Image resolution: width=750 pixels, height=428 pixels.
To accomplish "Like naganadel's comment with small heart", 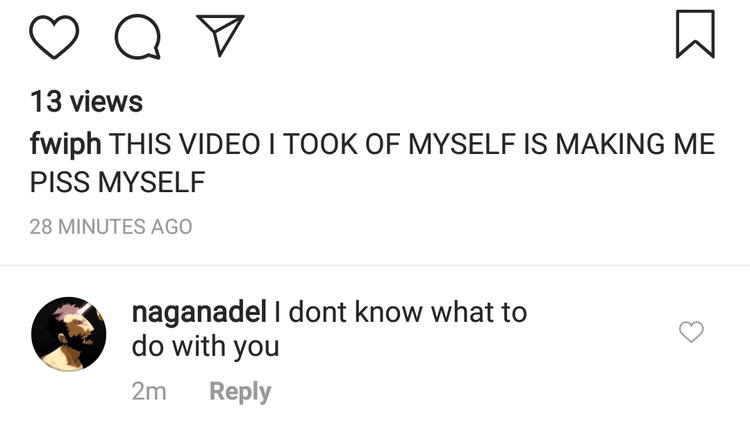I will tap(691, 332).
